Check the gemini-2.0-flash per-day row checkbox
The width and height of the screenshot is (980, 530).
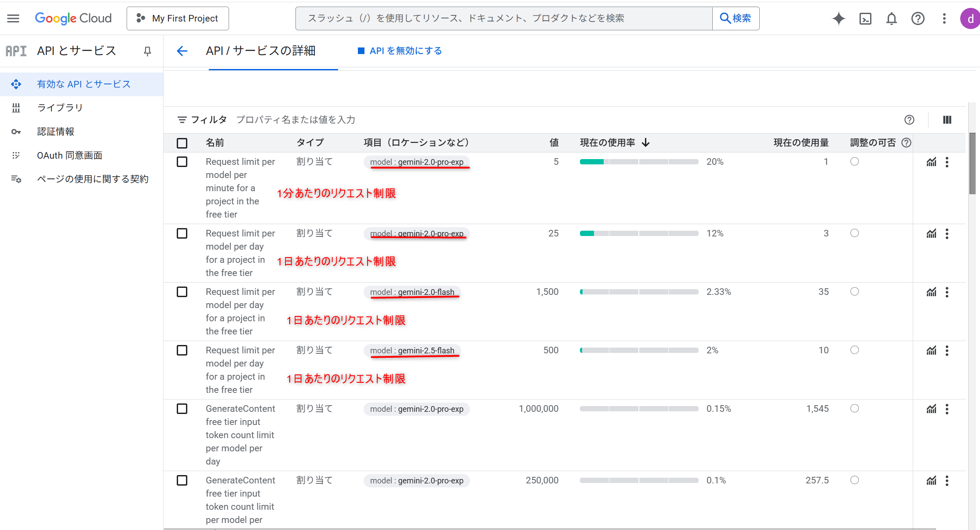point(182,292)
